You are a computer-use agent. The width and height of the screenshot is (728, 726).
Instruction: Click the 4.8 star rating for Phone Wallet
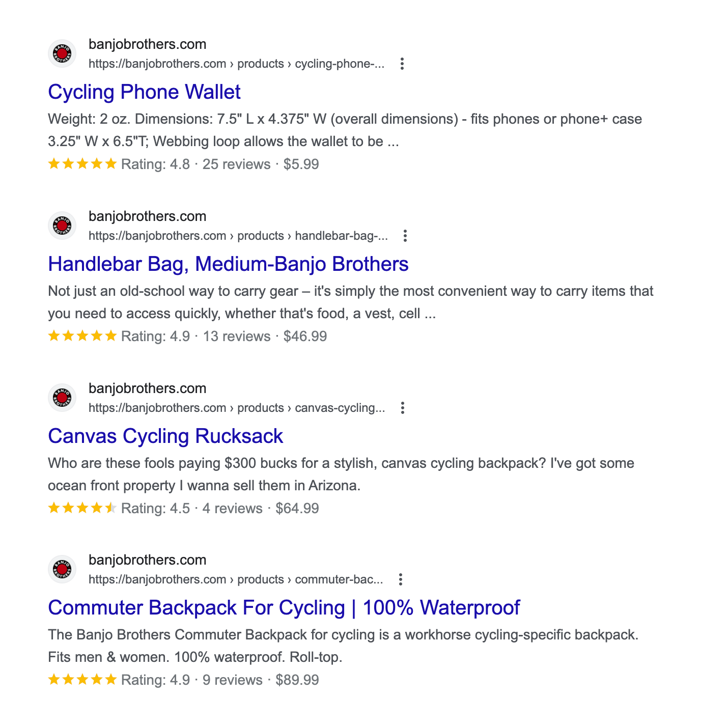pos(82,164)
